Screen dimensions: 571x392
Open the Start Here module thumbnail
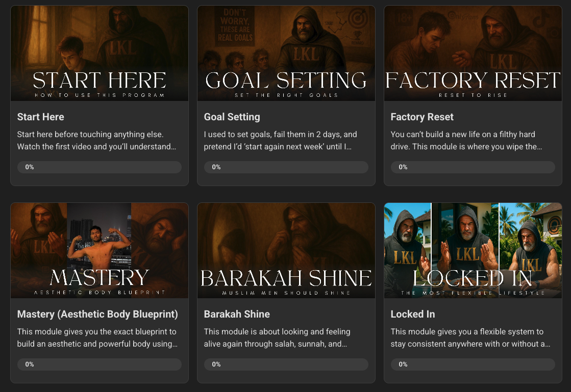click(100, 53)
